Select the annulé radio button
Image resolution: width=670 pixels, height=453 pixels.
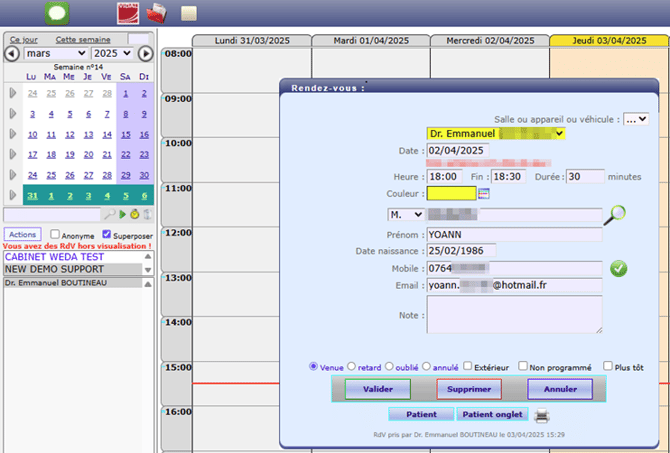[426, 366]
